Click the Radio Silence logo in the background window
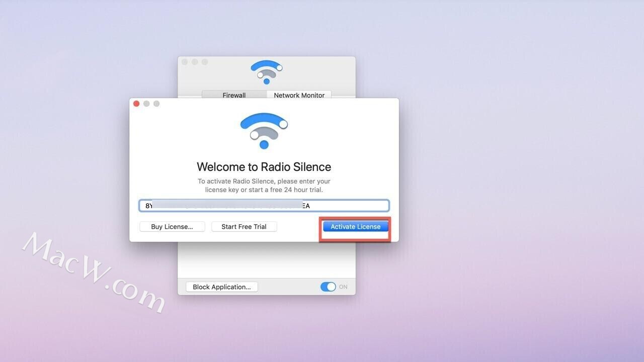Image resolution: width=644 pixels, height=362 pixels. click(266, 72)
